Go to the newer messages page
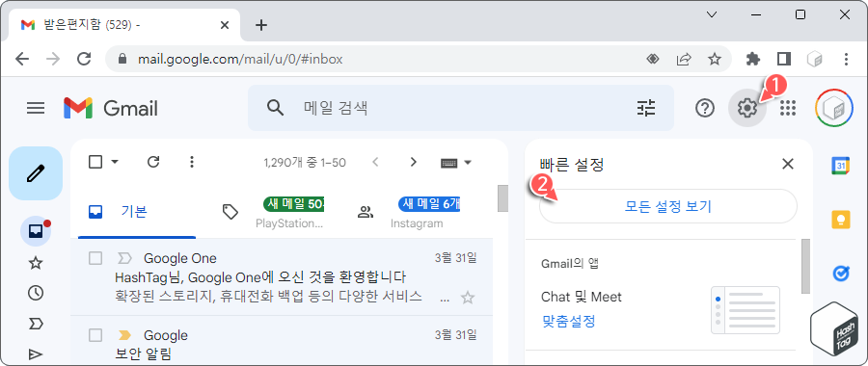This screenshot has height=366, width=868. pyautogui.click(x=376, y=162)
